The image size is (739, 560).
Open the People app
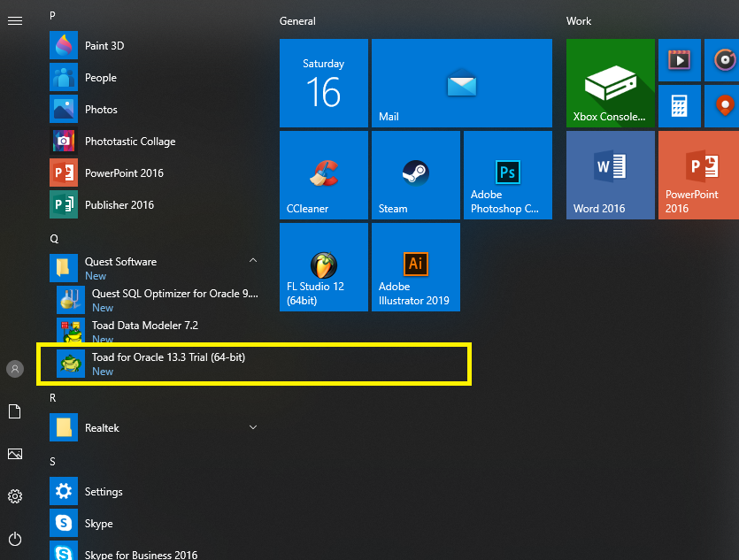(x=156, y=77)
